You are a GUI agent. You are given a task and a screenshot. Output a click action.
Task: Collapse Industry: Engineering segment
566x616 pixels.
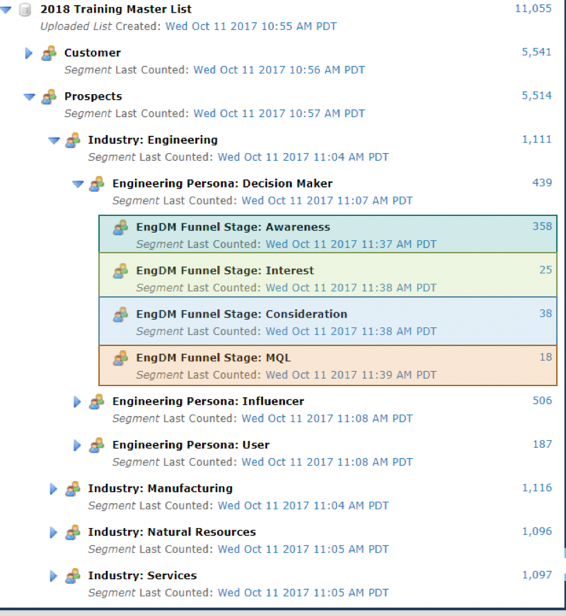54,140
